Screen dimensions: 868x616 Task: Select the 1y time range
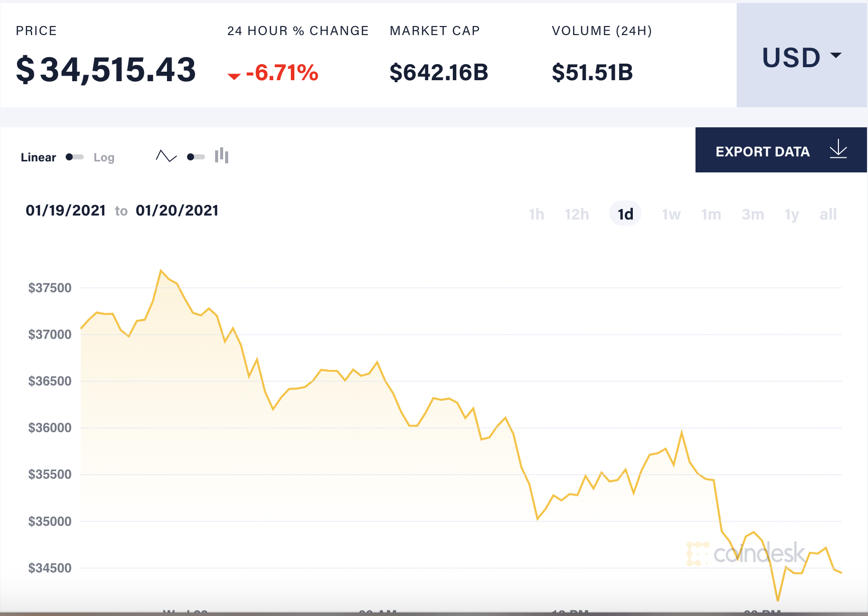click(x=791, y=214)
